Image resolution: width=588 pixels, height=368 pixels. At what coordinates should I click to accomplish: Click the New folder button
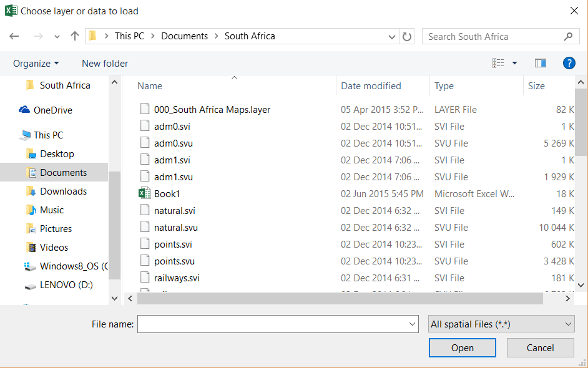(x=105, y=63)
